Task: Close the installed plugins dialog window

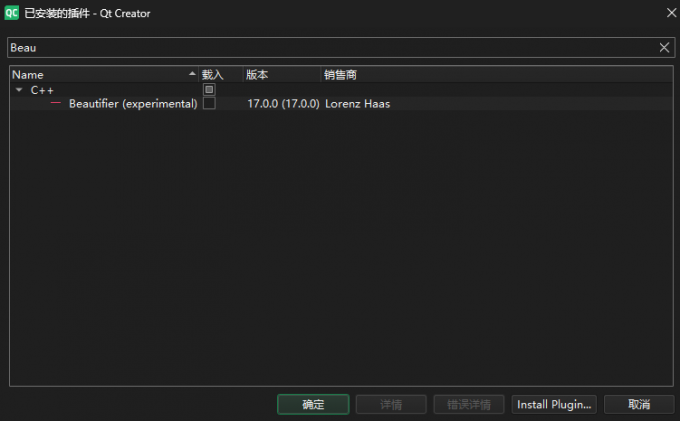Action: pos(669,13)
